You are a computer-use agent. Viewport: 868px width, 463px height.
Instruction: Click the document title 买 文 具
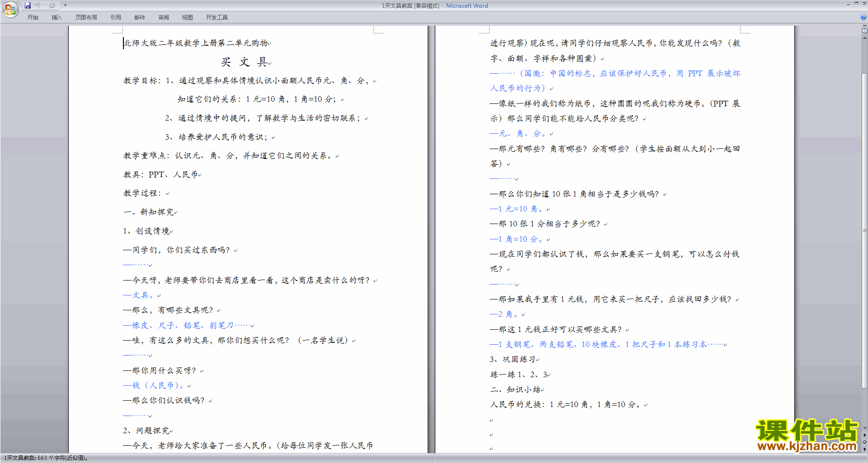tap(245, 62)
